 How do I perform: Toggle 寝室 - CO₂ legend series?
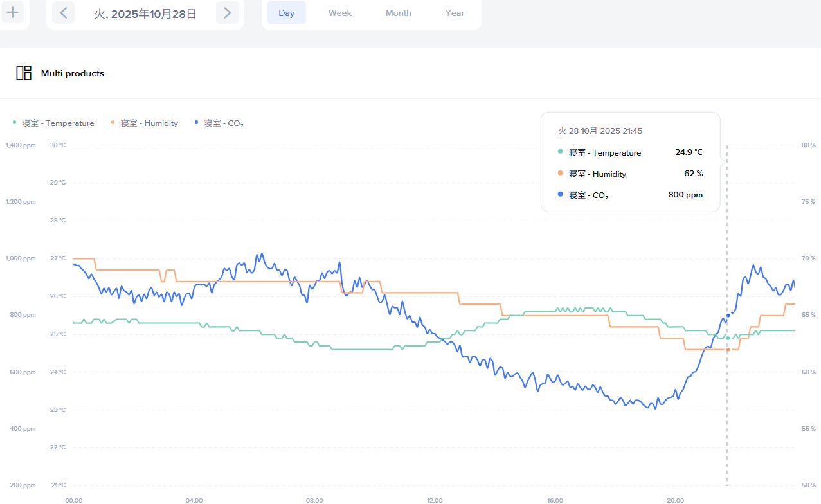tap(219, 123)
